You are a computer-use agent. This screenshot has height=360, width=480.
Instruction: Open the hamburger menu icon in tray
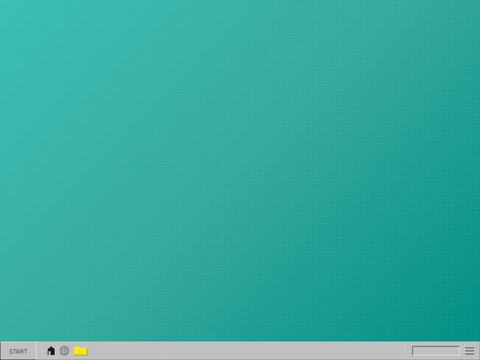pos(470,351)
